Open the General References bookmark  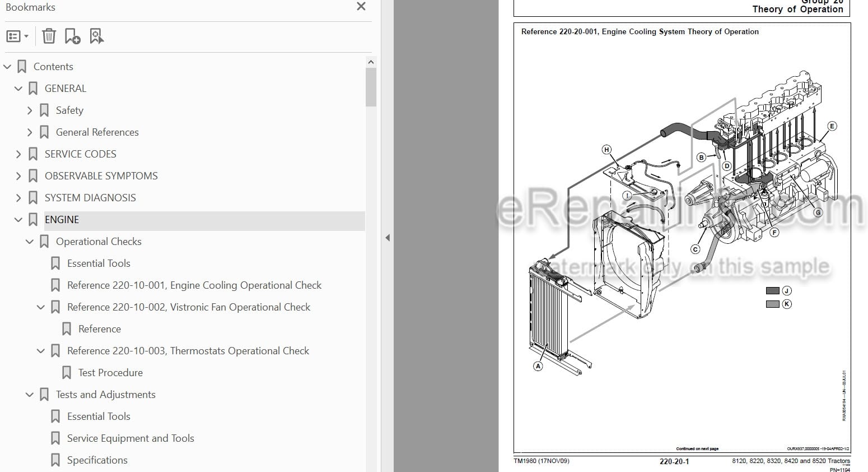(97, 132)
